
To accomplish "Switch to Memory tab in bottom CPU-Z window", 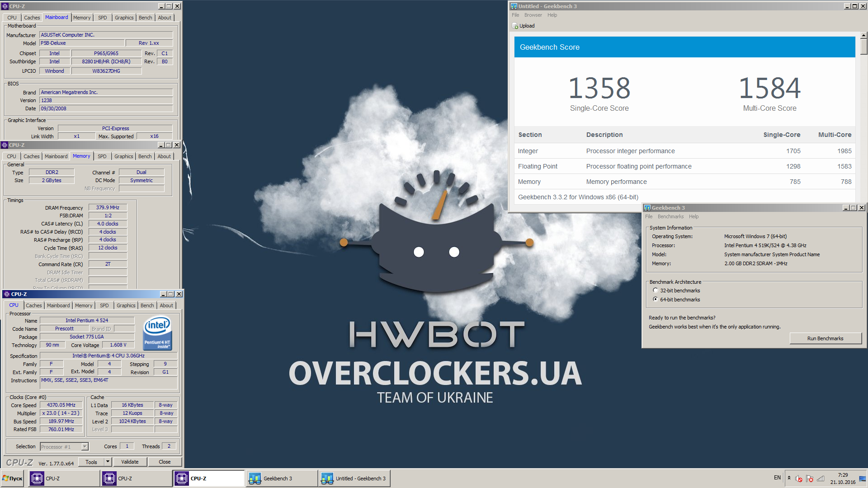I will [x=84, y=305].
